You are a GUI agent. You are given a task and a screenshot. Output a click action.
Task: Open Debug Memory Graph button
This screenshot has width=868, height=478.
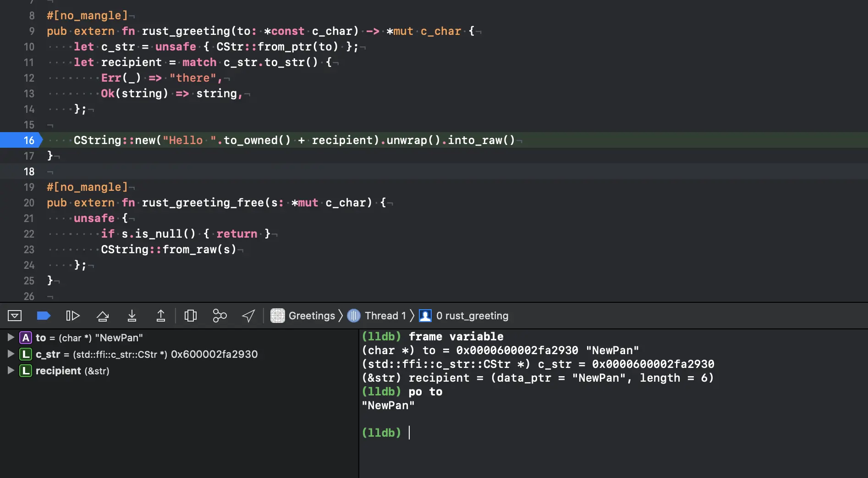click(220, 316)
